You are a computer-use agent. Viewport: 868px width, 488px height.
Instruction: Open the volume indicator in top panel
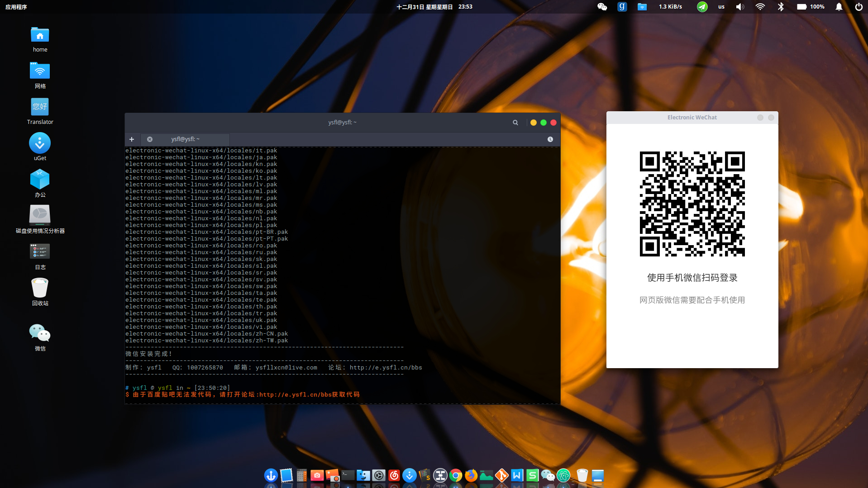pyautogui.click(x=740, y=7)
